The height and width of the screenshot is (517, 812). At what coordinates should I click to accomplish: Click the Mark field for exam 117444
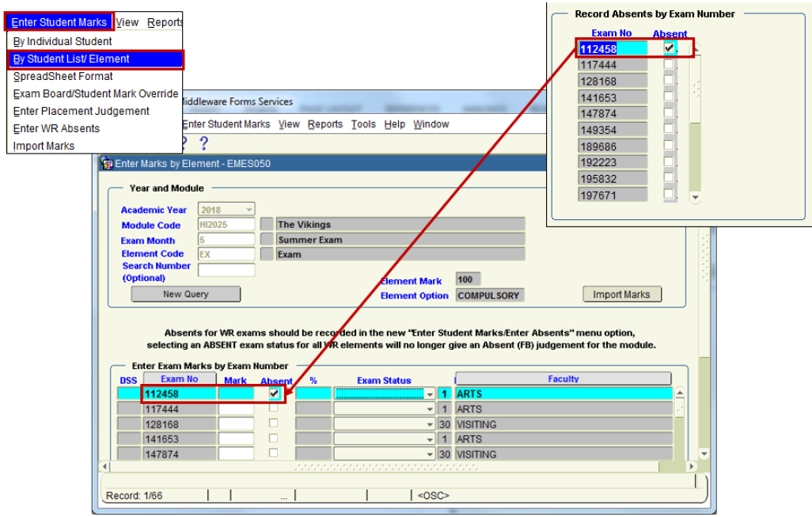point(236,409)
